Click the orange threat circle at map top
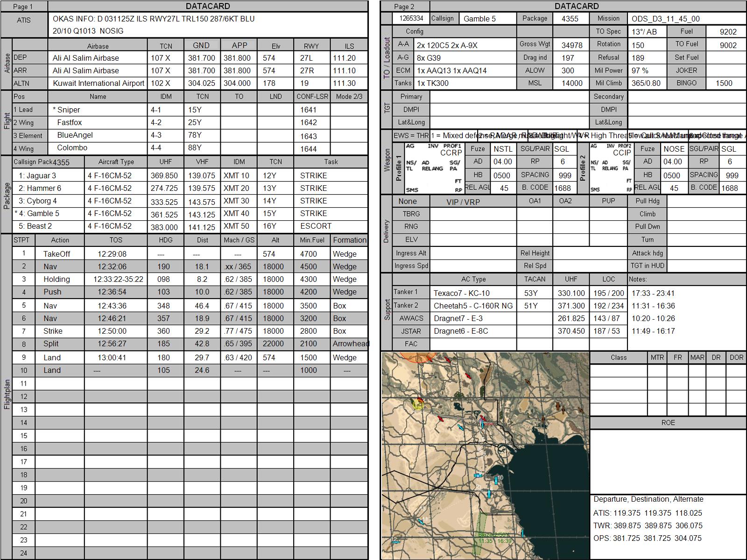This screenshot has height=560, width=747. pos(418,357)
